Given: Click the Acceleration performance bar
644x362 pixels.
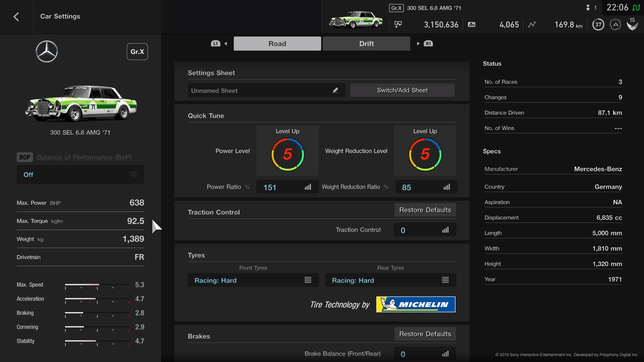Looking at the screenshot, I should pos(97,300).
